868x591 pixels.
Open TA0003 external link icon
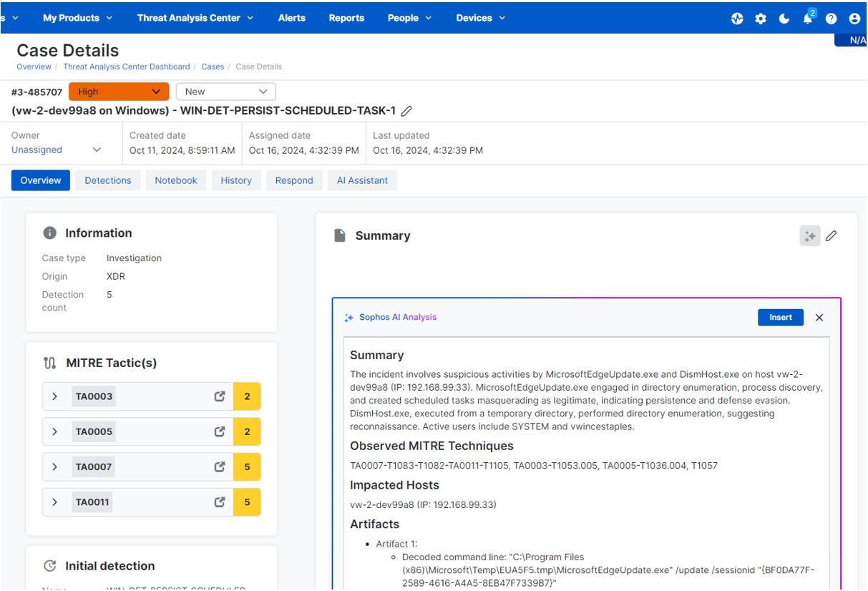(220, 396)
